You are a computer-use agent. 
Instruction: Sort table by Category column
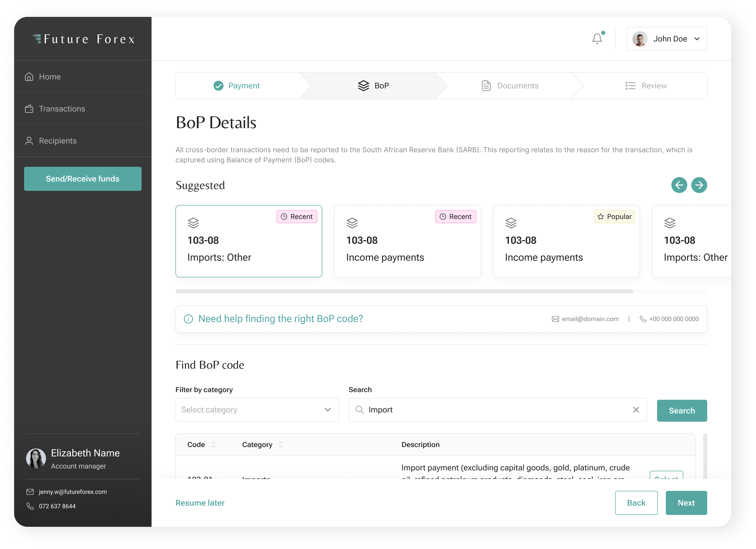coord(281,445)
